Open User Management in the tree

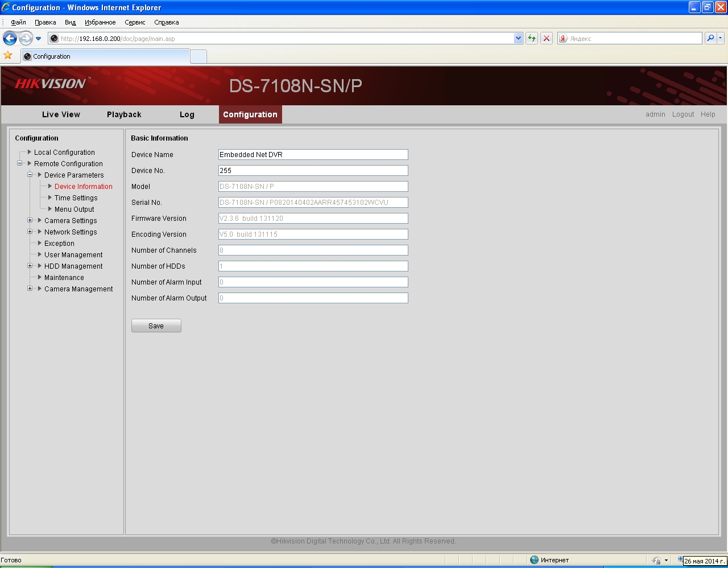(73, 255)
